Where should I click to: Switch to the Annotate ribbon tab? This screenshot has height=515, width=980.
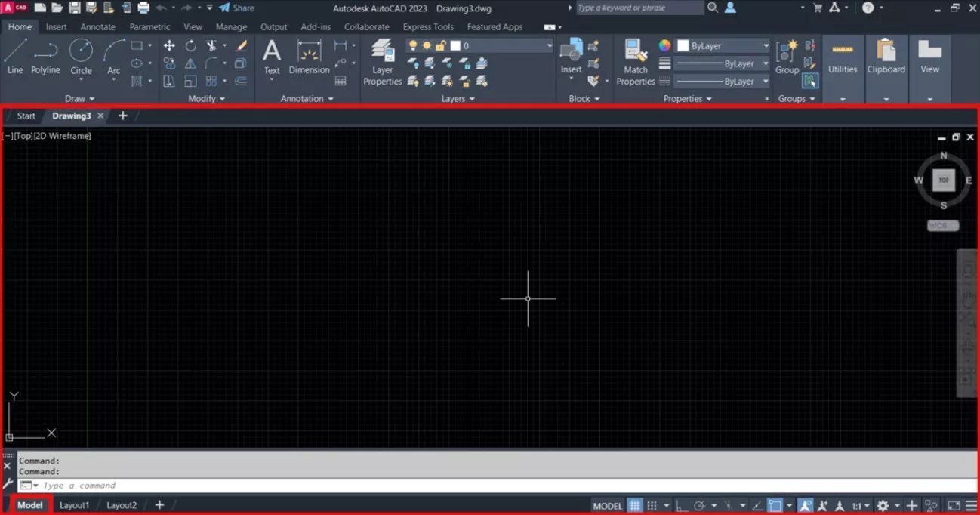[98, 27]
